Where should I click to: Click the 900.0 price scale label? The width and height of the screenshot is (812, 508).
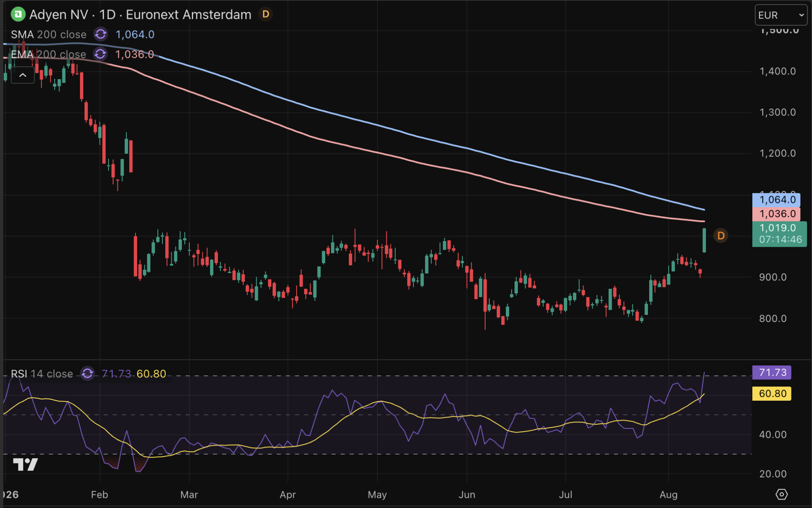tap(773, 277)
